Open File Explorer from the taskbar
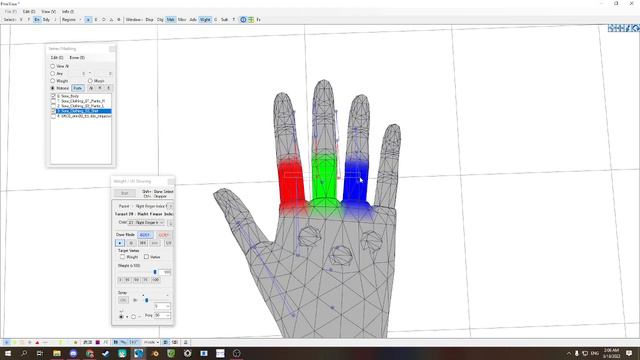This screenshot has width=640, height=360. click(57, 353)
